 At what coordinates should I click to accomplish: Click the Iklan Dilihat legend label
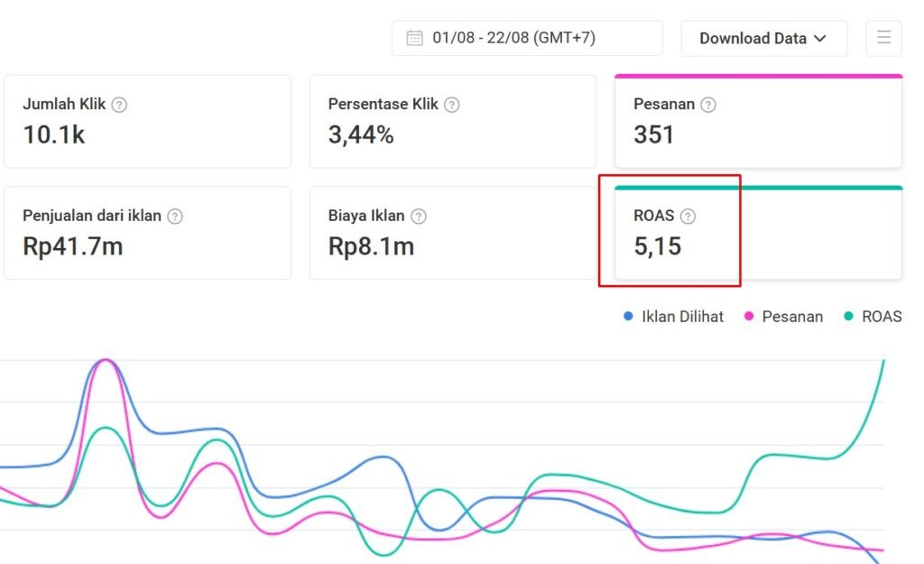[682, 317]
